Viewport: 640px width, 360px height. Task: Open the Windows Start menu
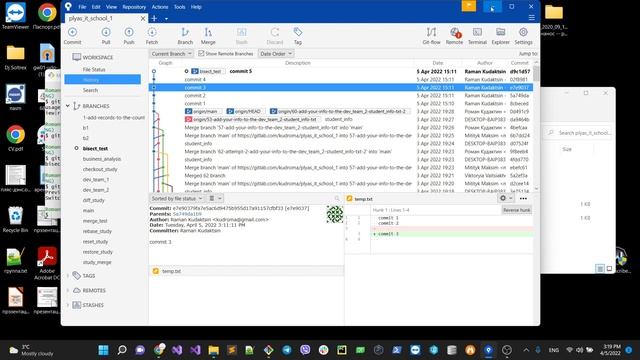(104, 350)
